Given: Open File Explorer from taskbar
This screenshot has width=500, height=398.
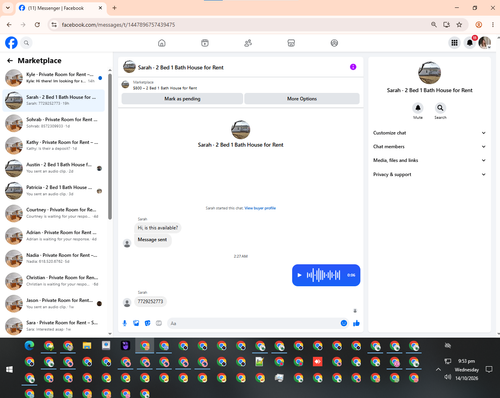Looking at the screenshot, I should [87, 346].
